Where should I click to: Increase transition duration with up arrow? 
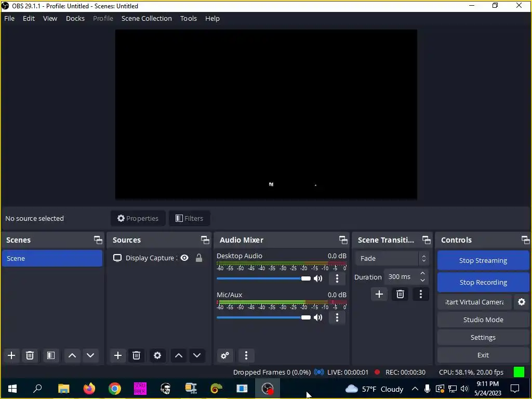click(422, 273)
